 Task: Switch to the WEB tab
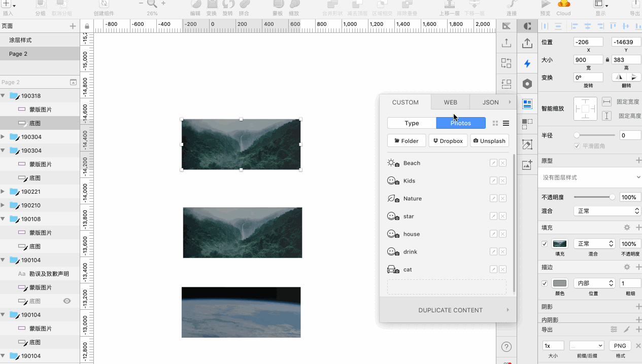pos(450,102)
